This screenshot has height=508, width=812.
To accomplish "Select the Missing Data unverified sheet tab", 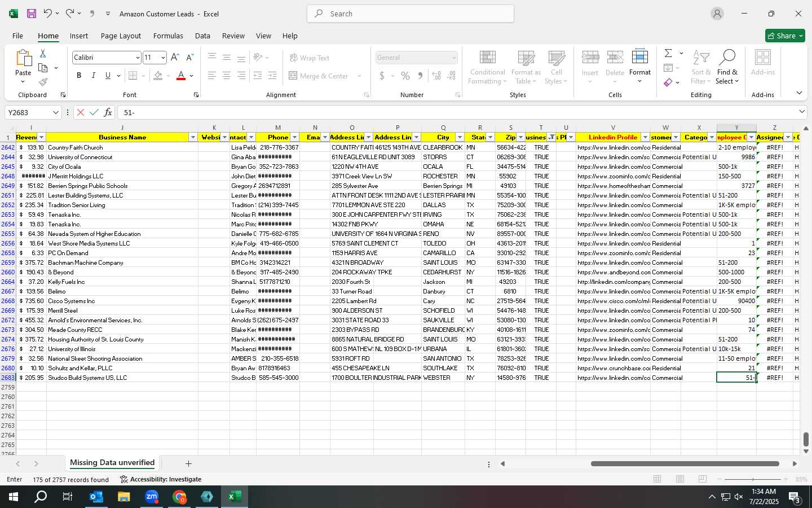I will click(x=112, y=463).
